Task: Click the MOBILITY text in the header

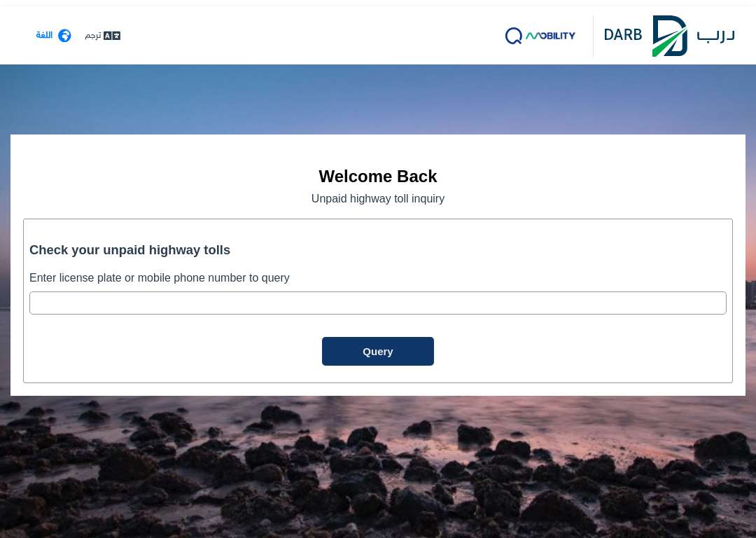Action: [x=551, y=36]
